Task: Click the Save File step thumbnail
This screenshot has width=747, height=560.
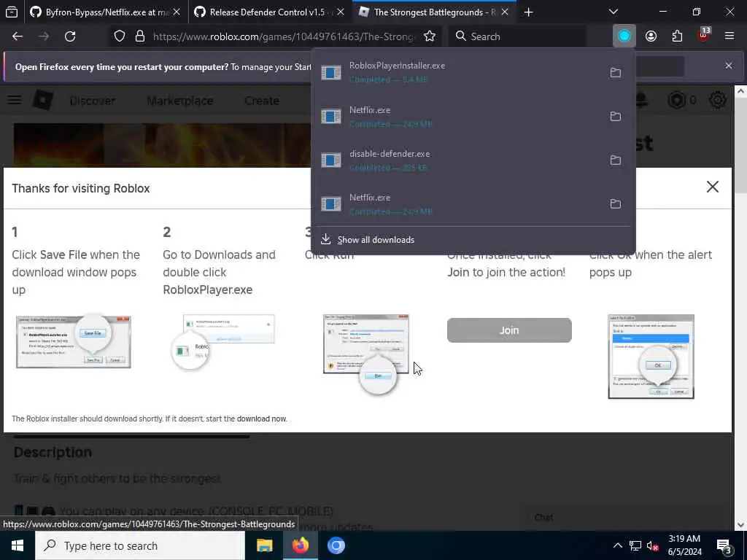Action: [74, 341]
